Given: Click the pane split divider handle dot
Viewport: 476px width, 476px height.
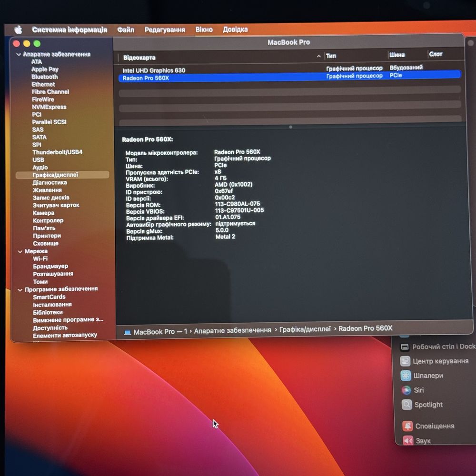Looking at the screenshot, I should 290,127.
